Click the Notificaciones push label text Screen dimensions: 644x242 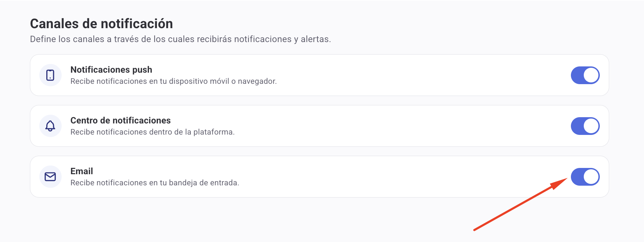pyautogui.click(x=111, y=70)
